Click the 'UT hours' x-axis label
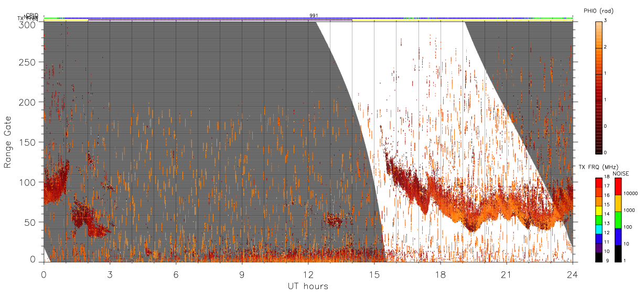 [308, 286]
